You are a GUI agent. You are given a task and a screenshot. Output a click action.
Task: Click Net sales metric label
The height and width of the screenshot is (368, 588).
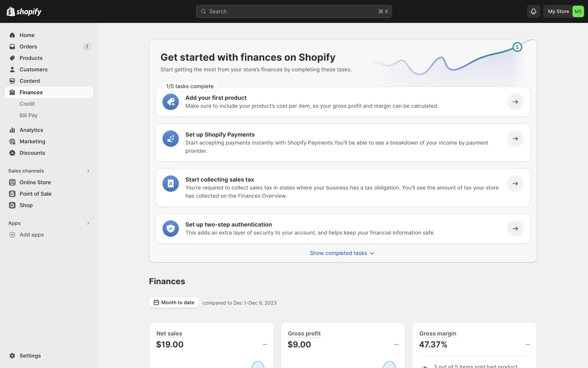point(169,333)
